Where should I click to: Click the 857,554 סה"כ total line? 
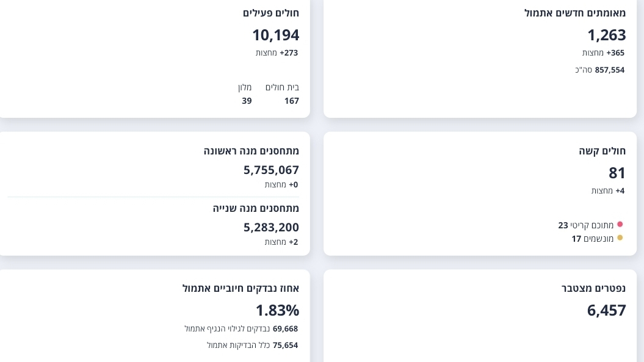pyautogui.click(x=599, y=70)
